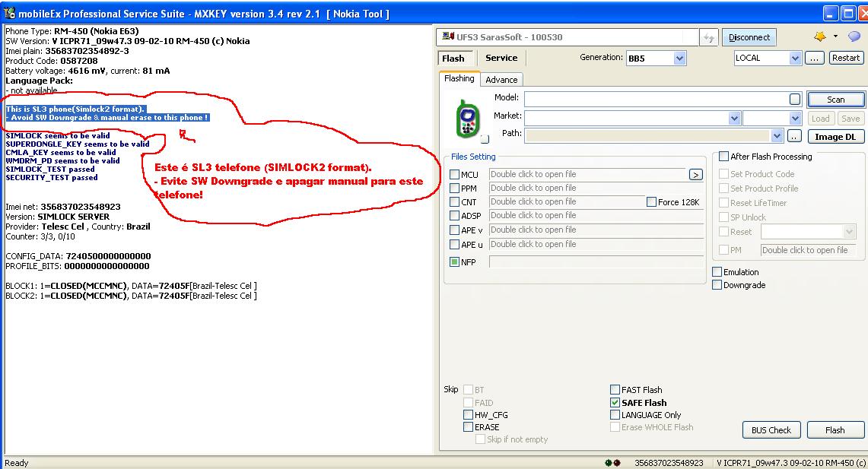Click the ellipsis button next to LOCAL
The width and height of the screenshot is (868, 469).
point(814,58)
